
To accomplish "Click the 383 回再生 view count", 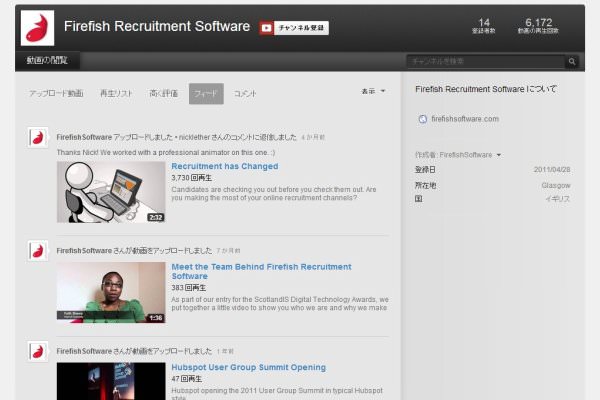I will pyautogui.click(x=189, y=288).
